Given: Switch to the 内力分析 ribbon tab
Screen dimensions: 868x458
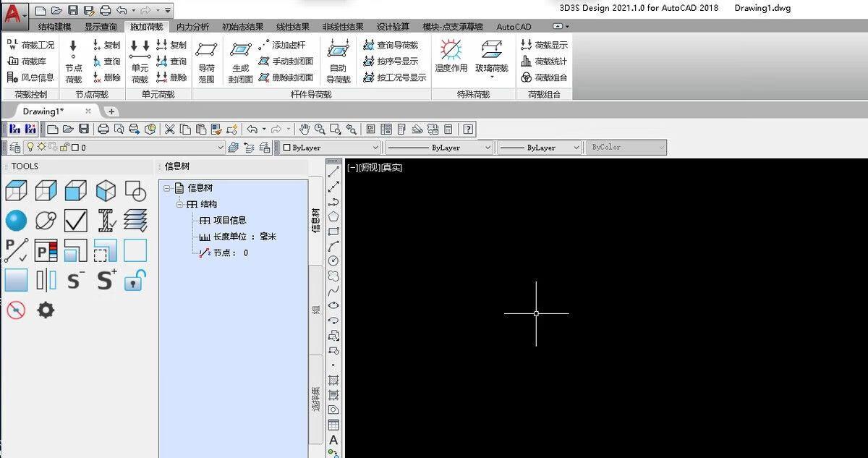Looking at the screenshot, I should pyautogui.click(x=192, y=27).
